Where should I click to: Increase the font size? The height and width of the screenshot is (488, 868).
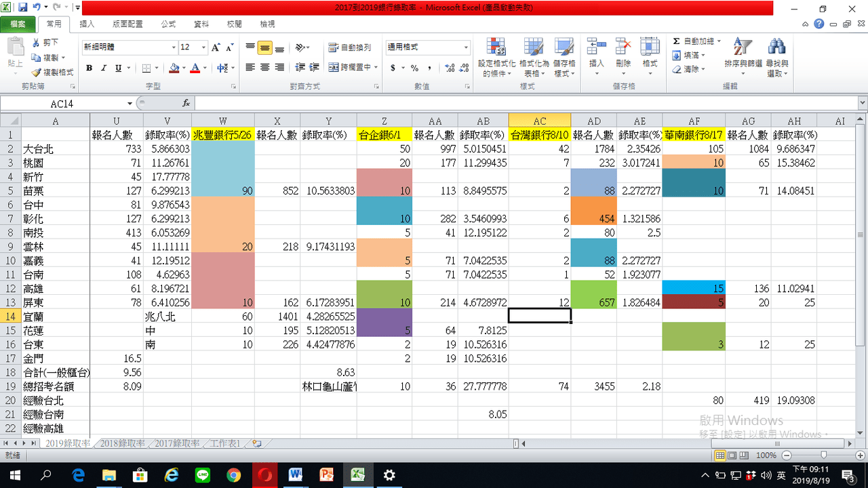pos(216,47)
